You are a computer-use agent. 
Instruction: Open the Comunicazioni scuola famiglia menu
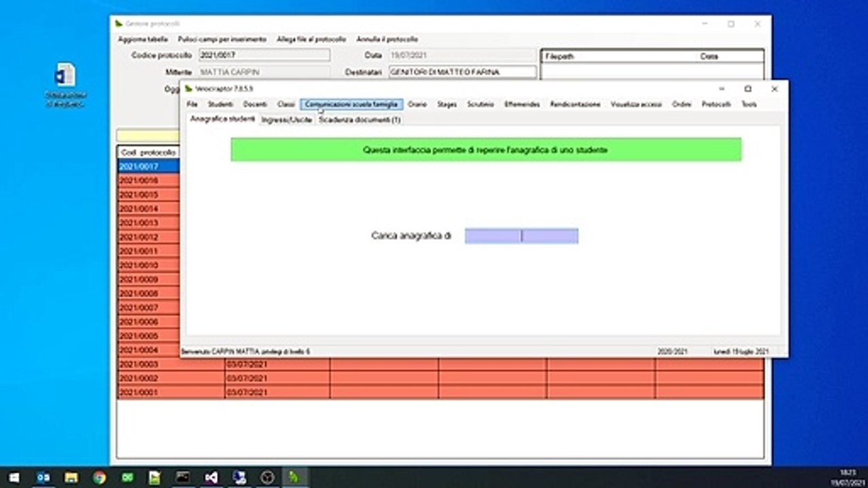(351, 104)
